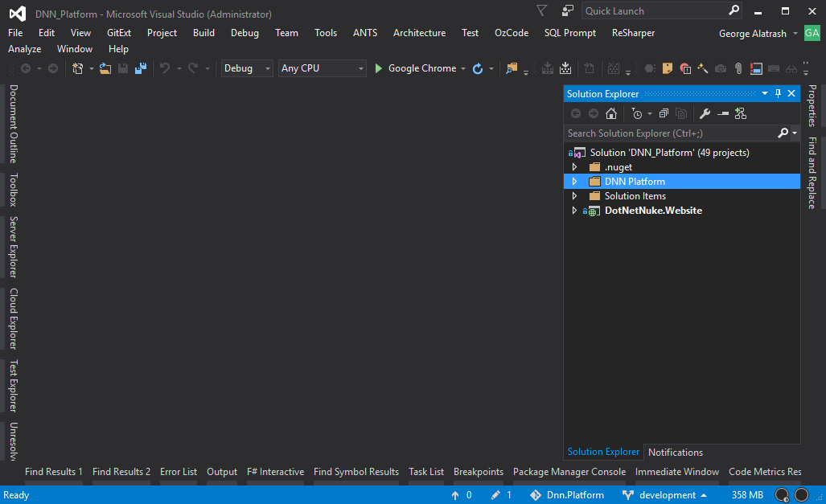
Task: Open the Google Chrome browser target dropdown arrow
Action: pyautogui.click(x=463, y=69)
